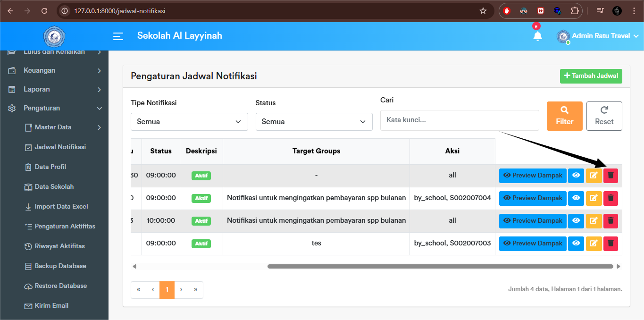Edit the 'tes' schedule using pencil icon

pyautogui.click(x=594, y=243)
